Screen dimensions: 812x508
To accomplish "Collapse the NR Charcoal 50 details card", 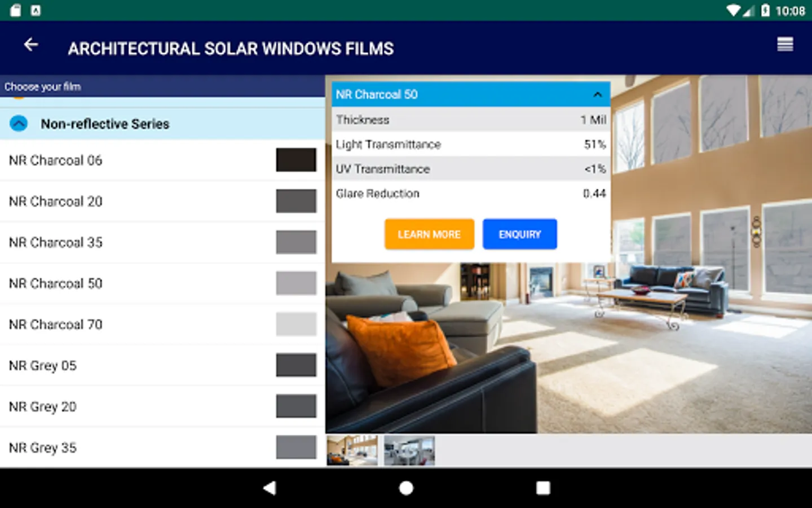I will (597, 94).
